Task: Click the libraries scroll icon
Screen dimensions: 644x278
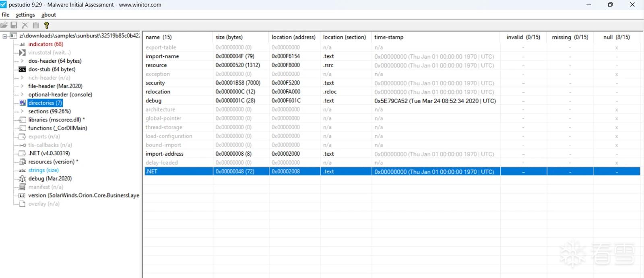Action: click(23, 120)
